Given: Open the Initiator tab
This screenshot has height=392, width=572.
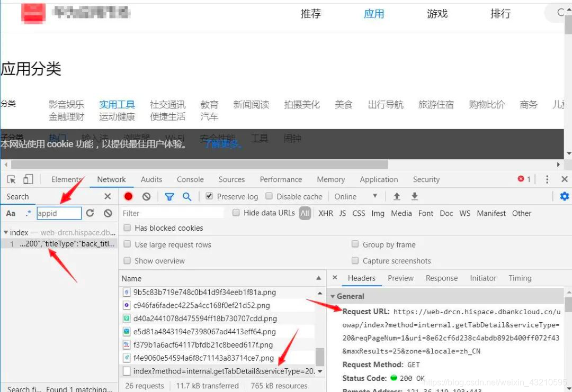Looking at the screenshot, I should pos(483,278).
